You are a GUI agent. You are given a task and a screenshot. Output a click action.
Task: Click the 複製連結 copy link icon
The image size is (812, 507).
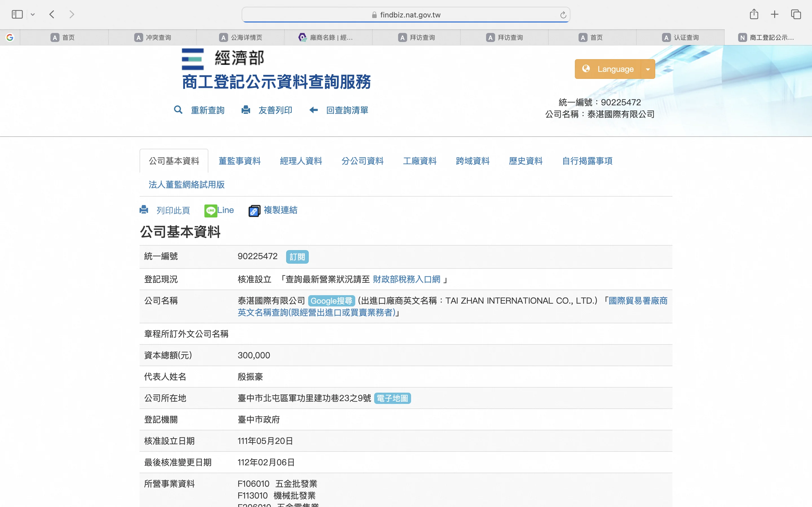254,211
